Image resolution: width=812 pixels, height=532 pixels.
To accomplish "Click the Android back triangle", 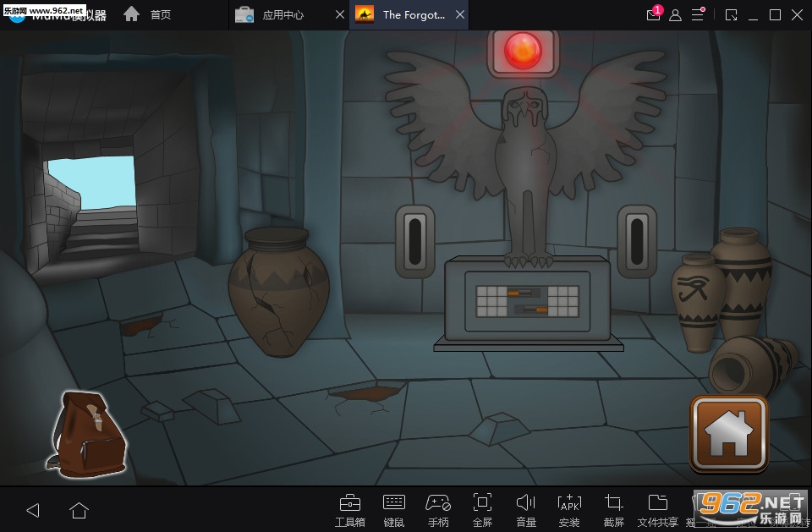I will pyautogui.click(x=33, y=510).
